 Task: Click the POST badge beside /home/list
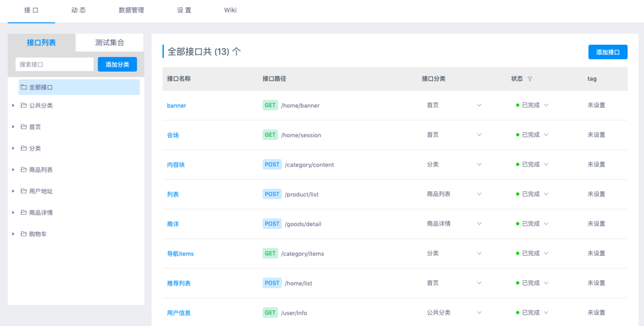tap(272, 283)
